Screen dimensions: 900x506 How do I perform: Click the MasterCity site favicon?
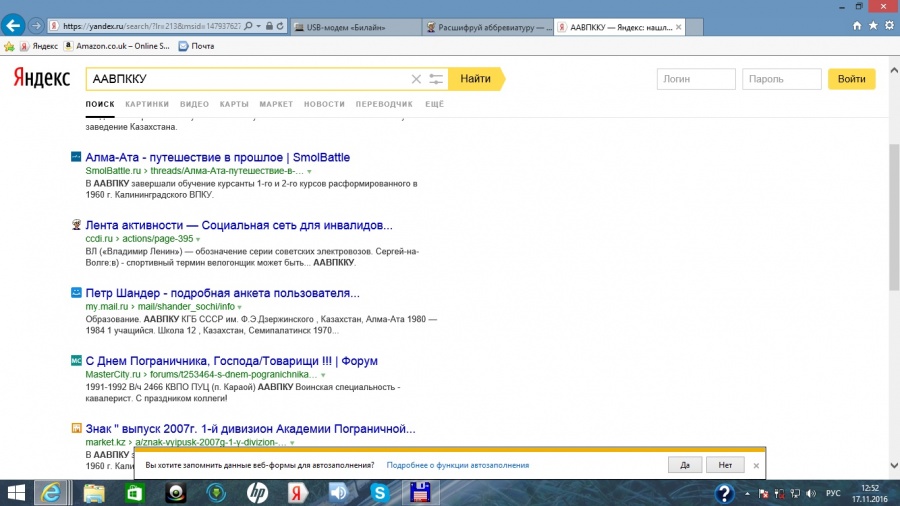tap(76, 360)
